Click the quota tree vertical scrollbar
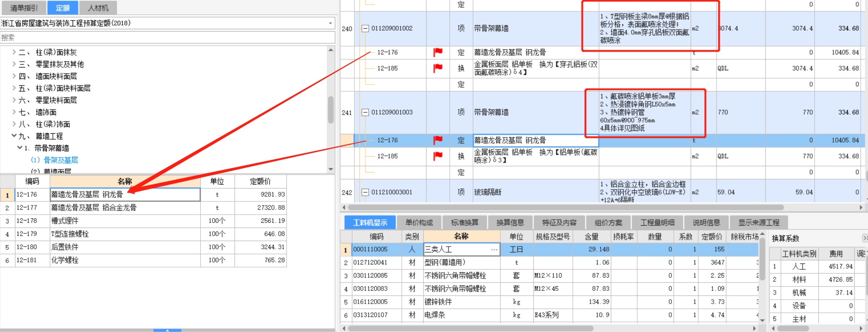Image resolution: width=868 pixels, height=332 pixels. coord(331,110)
